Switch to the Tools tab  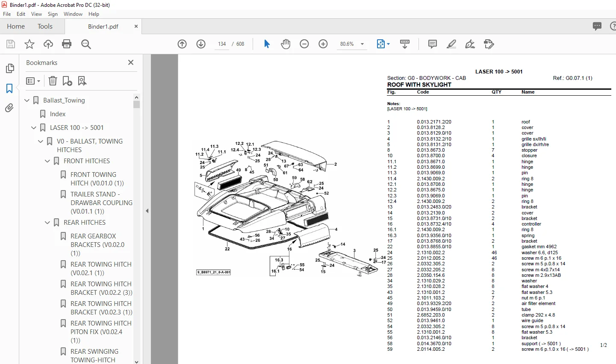pos(45,26)
